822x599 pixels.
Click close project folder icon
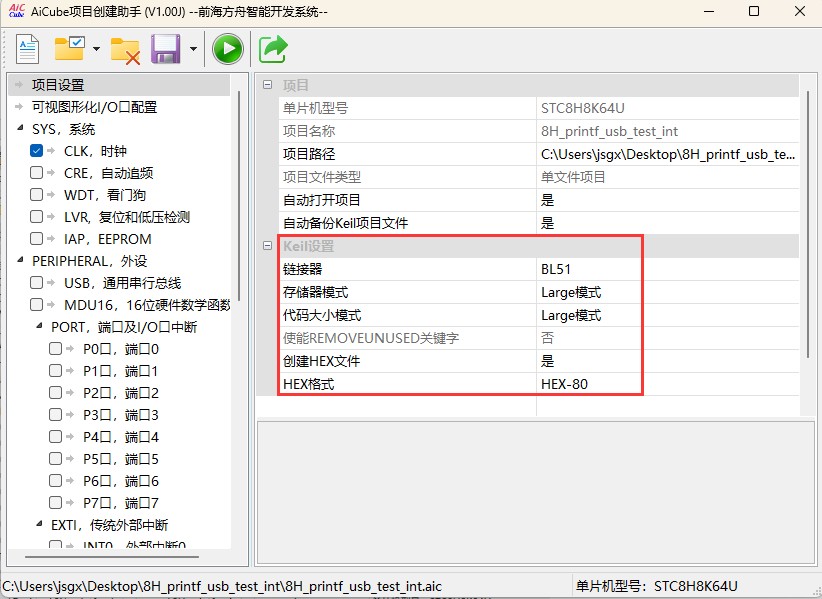(125, 50)
